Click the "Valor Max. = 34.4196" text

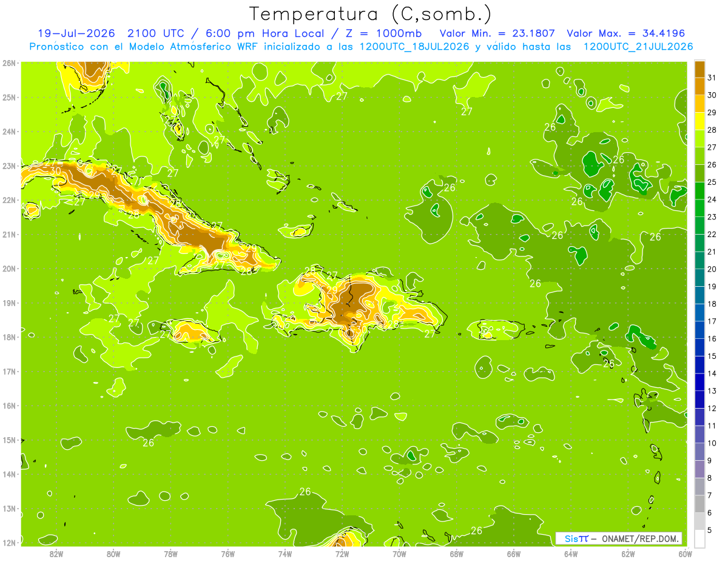tap(626, 33)
